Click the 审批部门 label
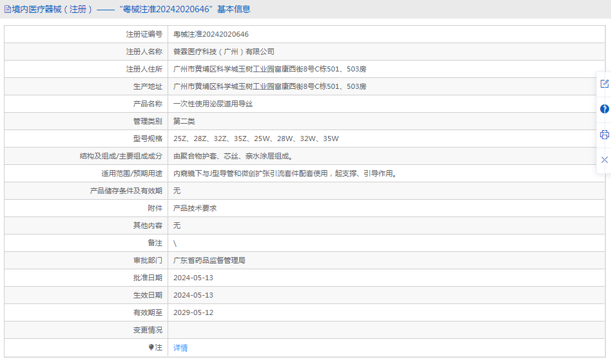Screen dimensions: 611x364 tap(148, 260)
